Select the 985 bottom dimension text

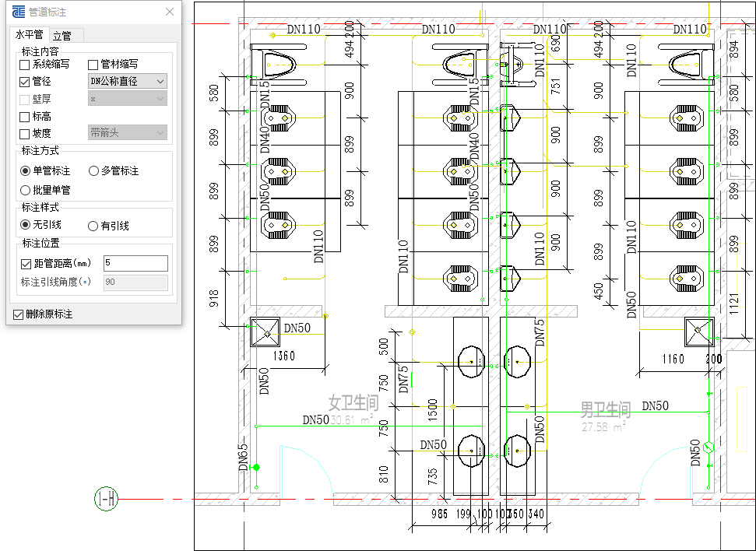[x=440, y=514]
